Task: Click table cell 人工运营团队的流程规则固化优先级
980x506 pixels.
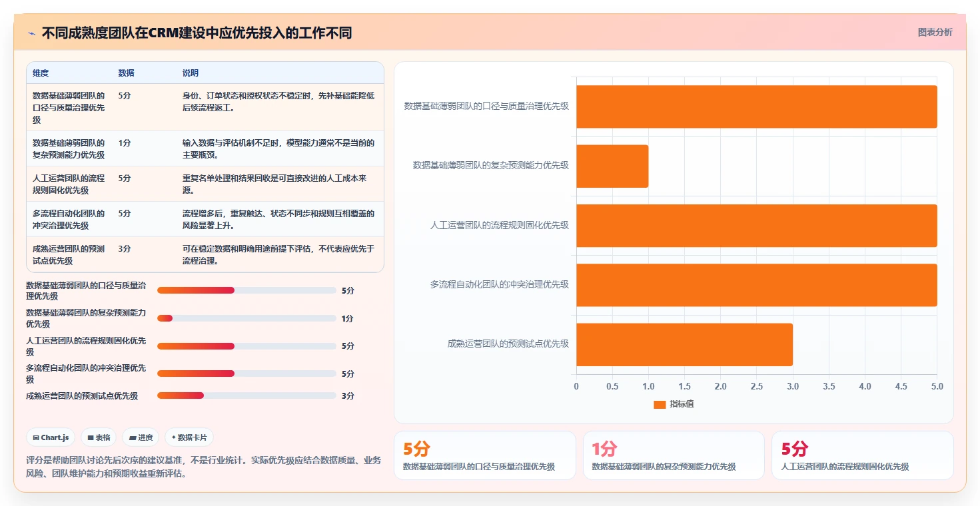Action: click(69, 184)
